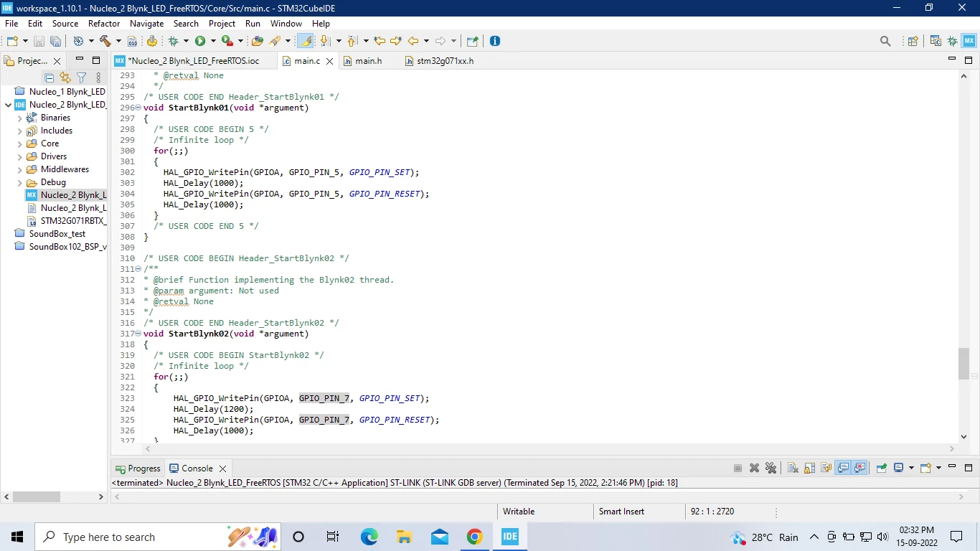Viewport: 980px width, 551px height.
Task: Open the Run button dropdown arrow
Action: tap(212, 41)
